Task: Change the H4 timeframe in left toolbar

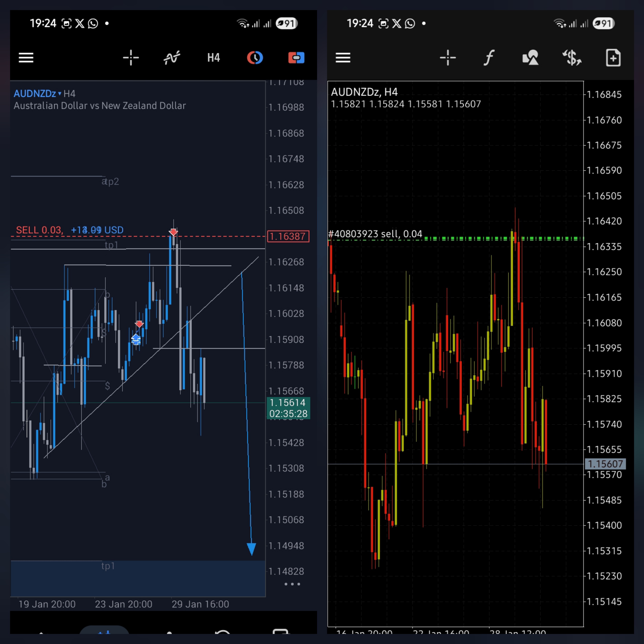Action: pos(214,58)
